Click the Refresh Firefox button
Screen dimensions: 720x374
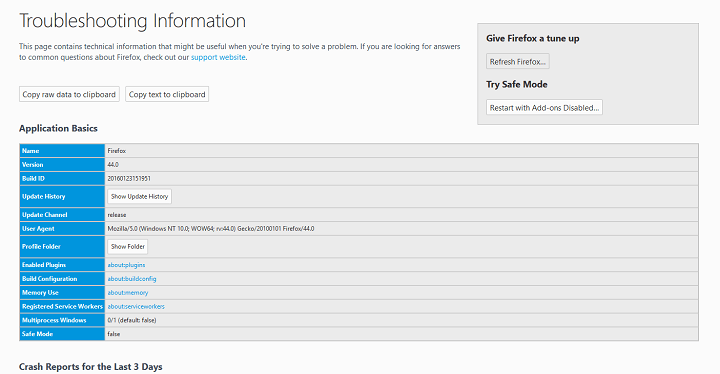pyautogui.click(x=518, y=62)
